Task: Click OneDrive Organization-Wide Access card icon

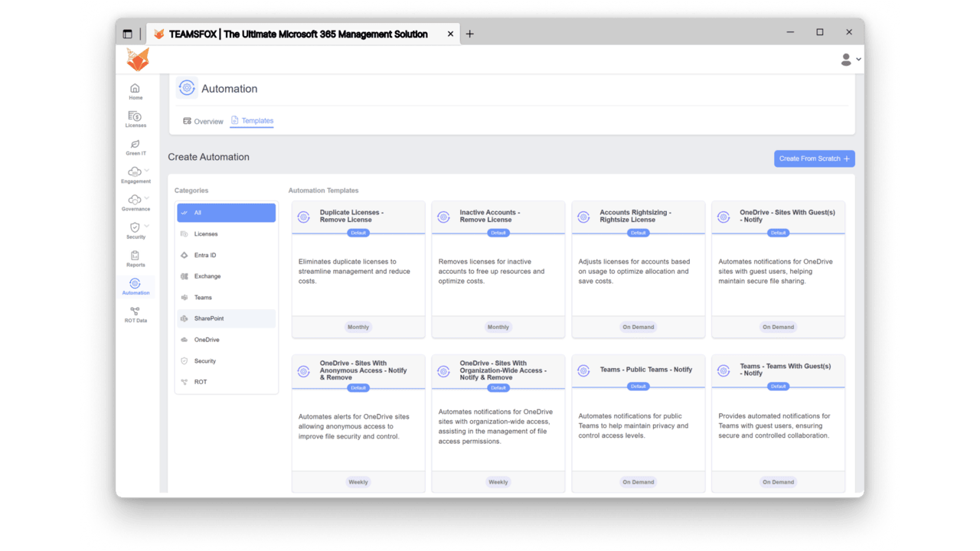Action: pos(443,371)
